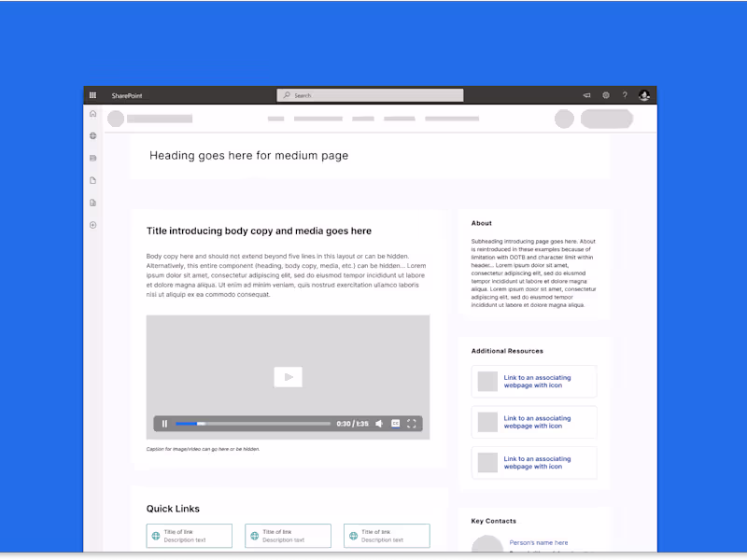Viewport: 747px width, 560px height.
Task: Click the megaphone feedback icon in header
Action: click(587, 95)
